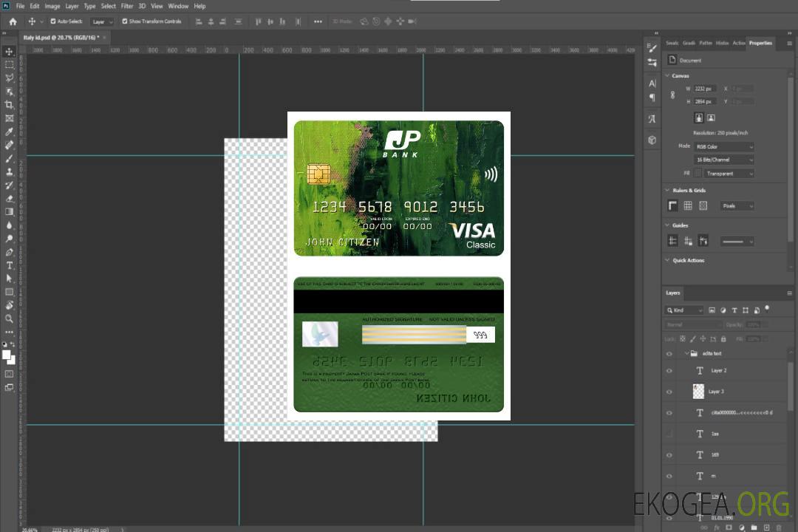The width and height of the screenshot is (798, 532).
Task: Open the Properties panel options menu
Action: point(789,44)
